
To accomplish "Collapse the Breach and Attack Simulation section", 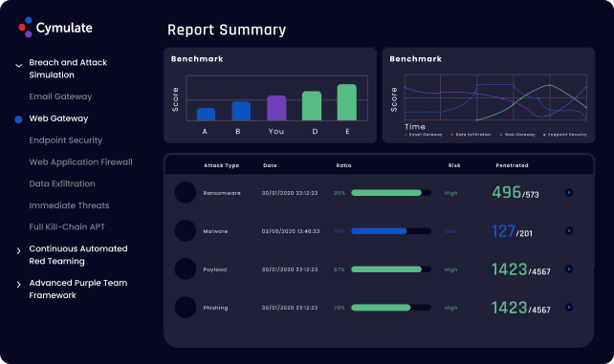I will (18, 66).
